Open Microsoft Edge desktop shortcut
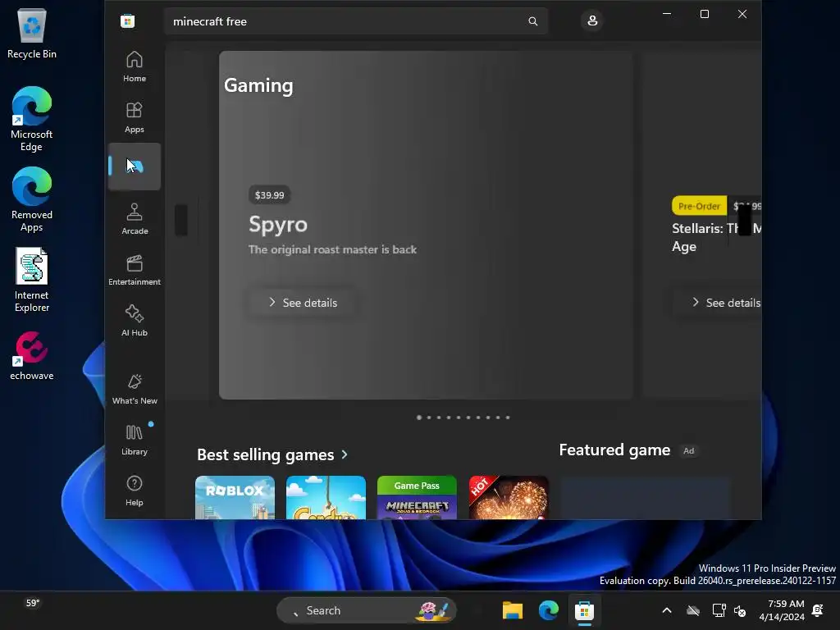The image size is (840, 630). click(32, 119)
